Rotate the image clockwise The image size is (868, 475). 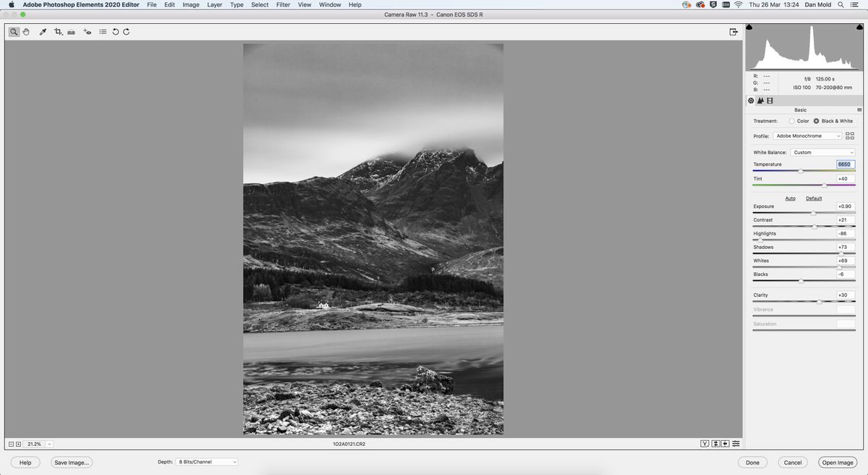point(127,31)
